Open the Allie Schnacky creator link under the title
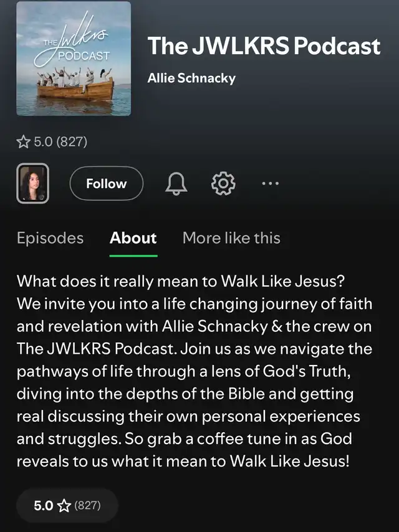The height and width of the screenshot is (532, 399). (191, 78)
